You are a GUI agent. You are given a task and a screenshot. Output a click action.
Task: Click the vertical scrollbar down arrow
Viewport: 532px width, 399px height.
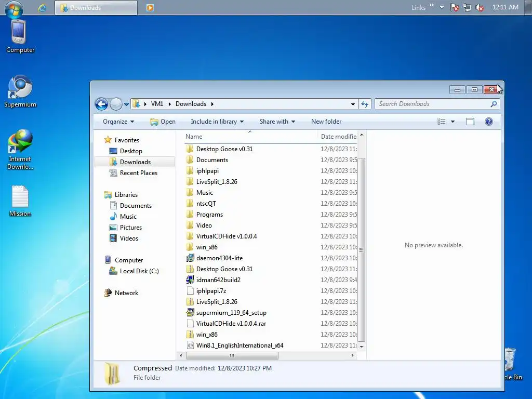click(362, 347)
